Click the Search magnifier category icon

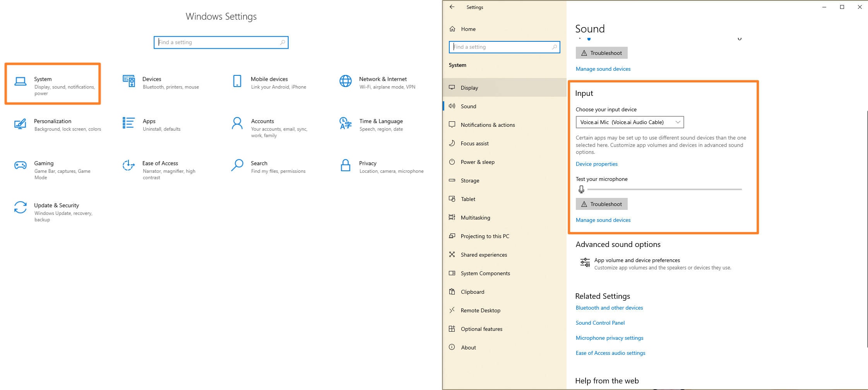(x=237, y=165)
